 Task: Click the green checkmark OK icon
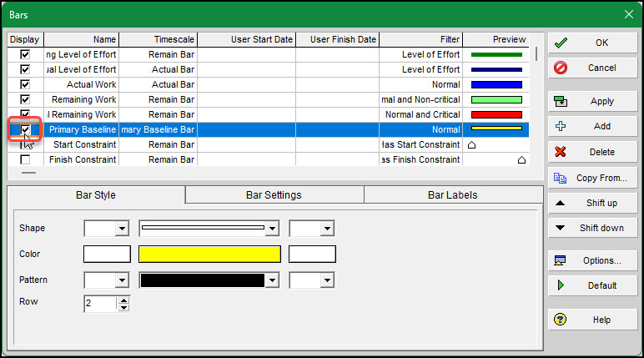tap(561, 43)
